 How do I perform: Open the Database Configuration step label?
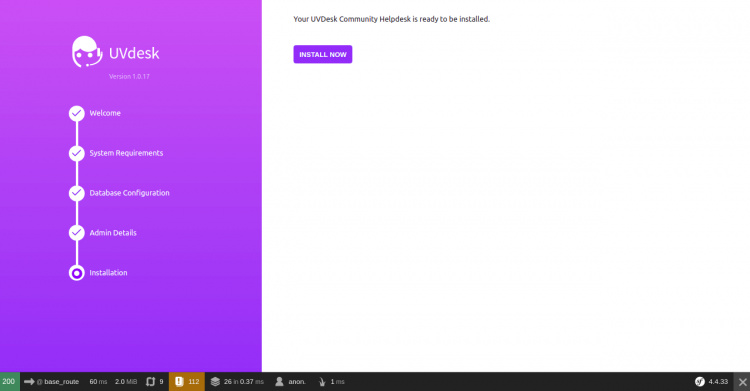click(x=130, y=193)
